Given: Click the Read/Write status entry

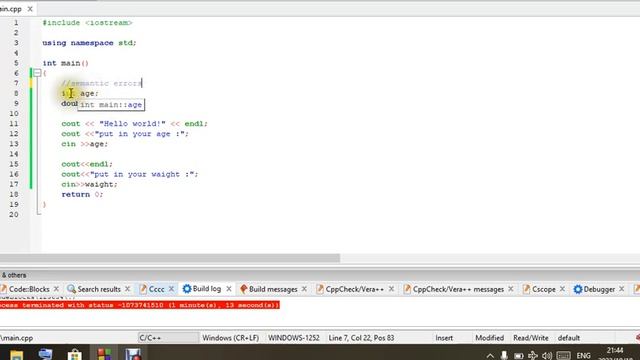Looking at the screenshot, I should click(531, 338).
